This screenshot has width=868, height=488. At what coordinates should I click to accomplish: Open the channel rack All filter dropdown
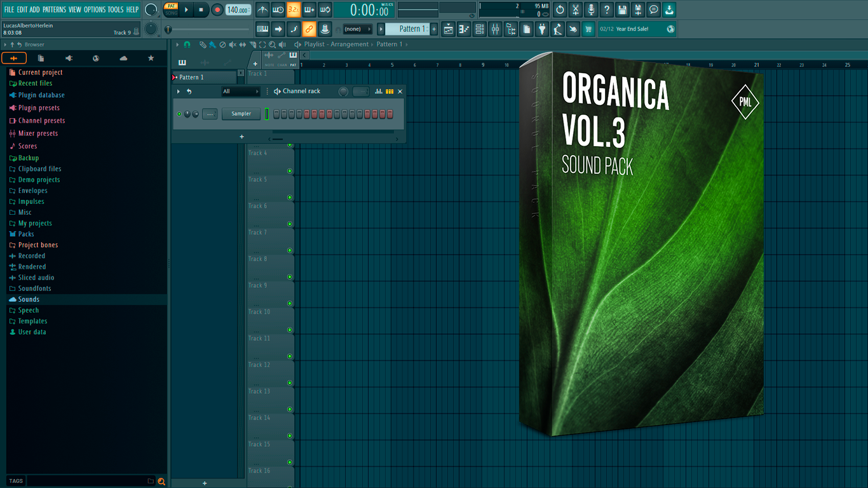coord(241,91)
